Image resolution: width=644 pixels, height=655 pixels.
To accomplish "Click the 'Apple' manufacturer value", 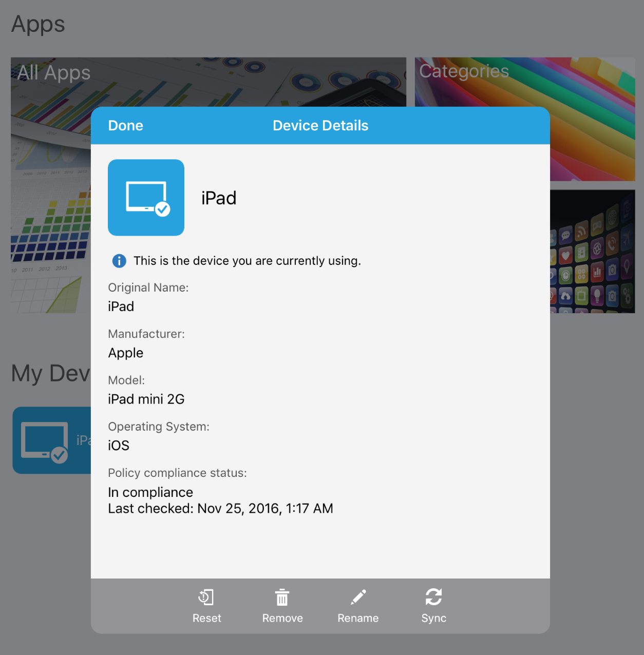I will [126, 353].
